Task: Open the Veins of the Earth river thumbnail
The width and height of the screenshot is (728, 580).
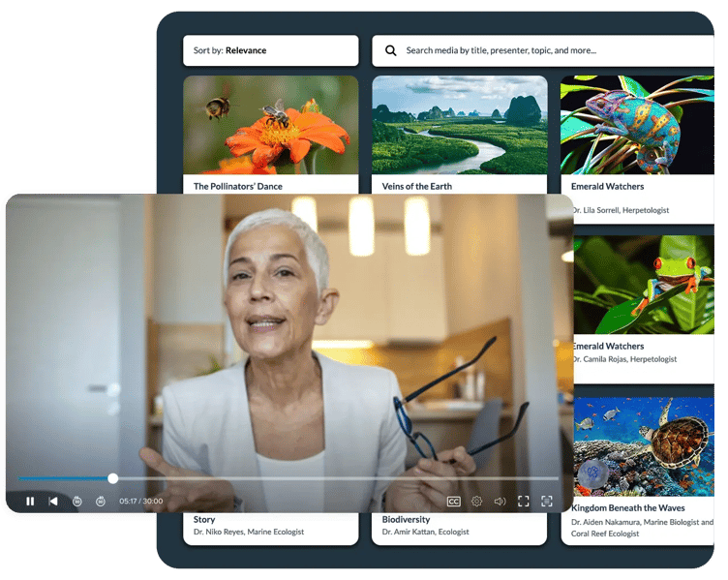Action: coord(459,124)
